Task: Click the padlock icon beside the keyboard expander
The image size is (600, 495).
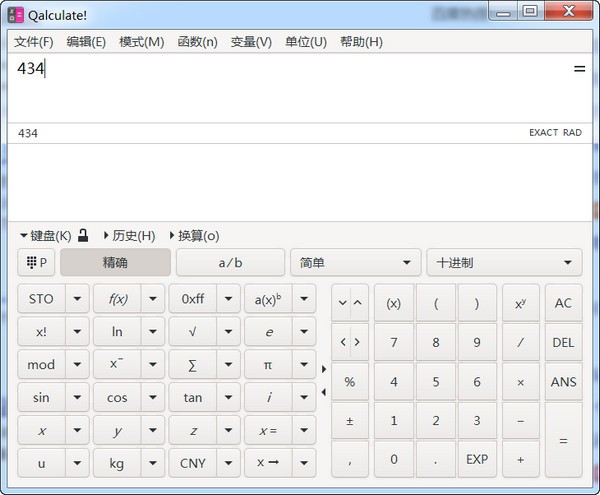Action: point(84,236)
